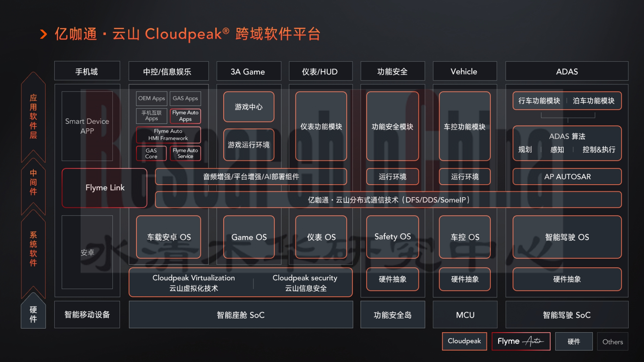
Task: Select the 智能驾驶 OS block
Action: 567,237
